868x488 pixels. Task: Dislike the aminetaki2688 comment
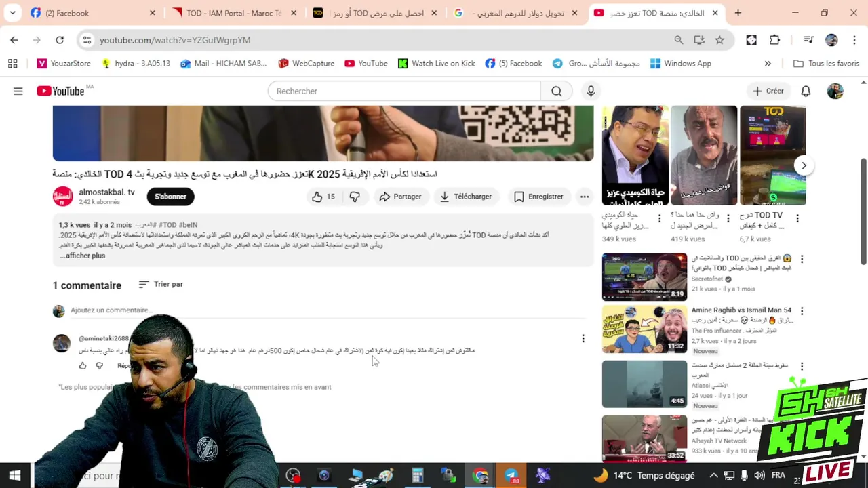coord(99,366)
